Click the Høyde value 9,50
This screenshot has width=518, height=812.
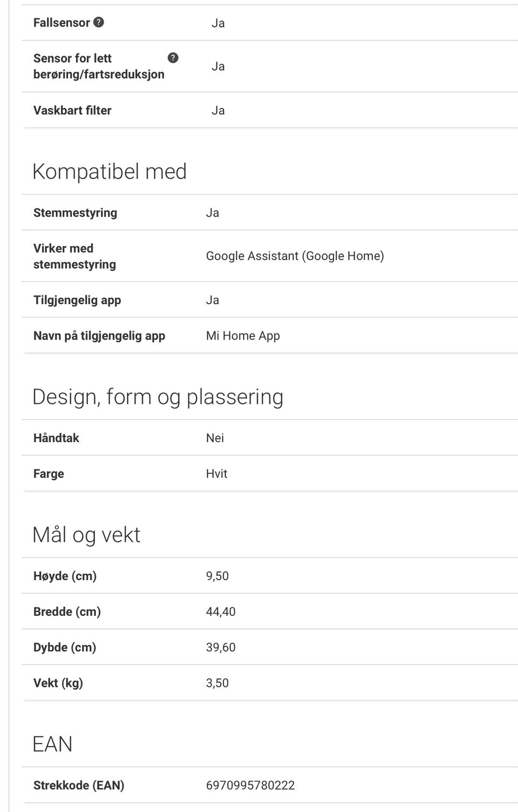[x=217, y=576]
